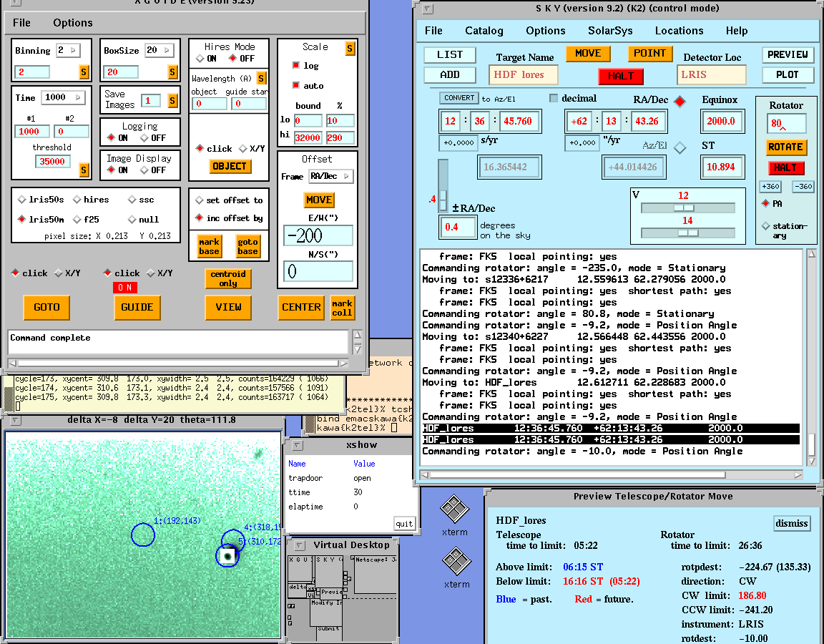Click the boxed guide star in image
Image resolution: width=824 pixels, height=644 pixels.
(227, 556)
